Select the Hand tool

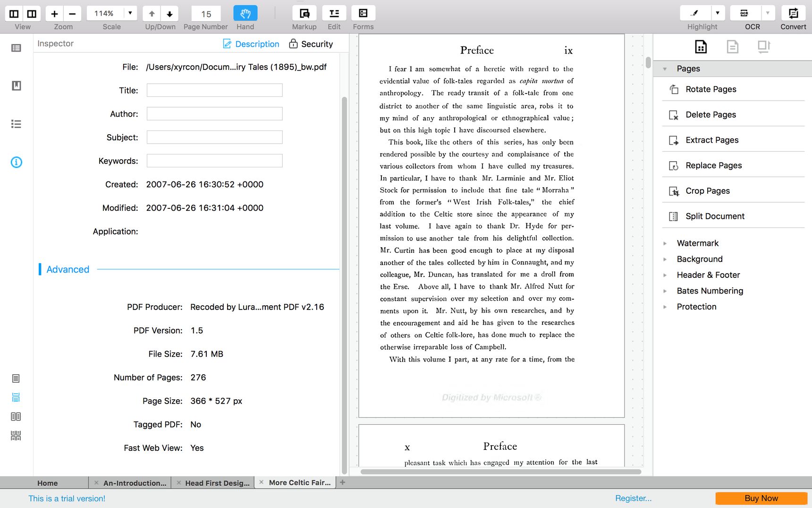point(245,14)
